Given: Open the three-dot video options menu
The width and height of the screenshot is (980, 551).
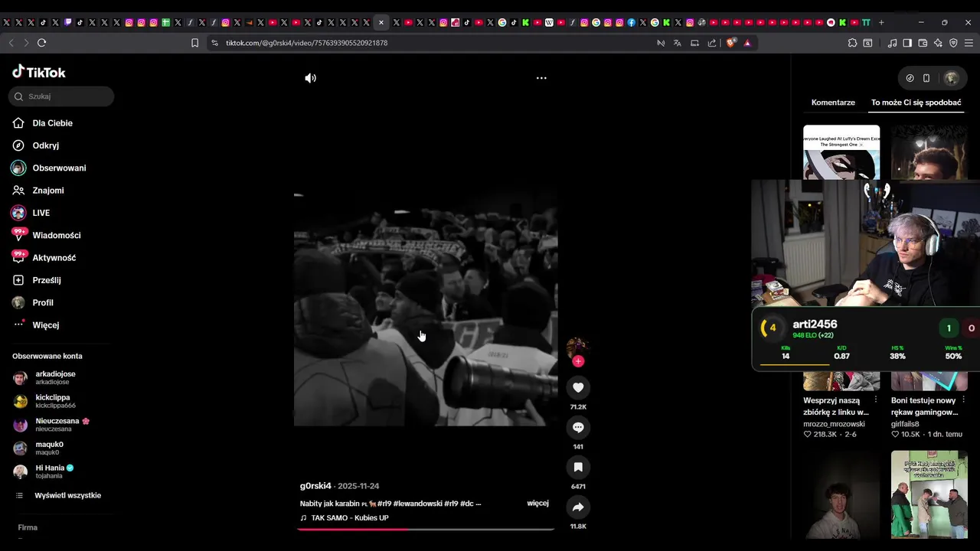Looking at the screenshot, I should click(541, 78).
